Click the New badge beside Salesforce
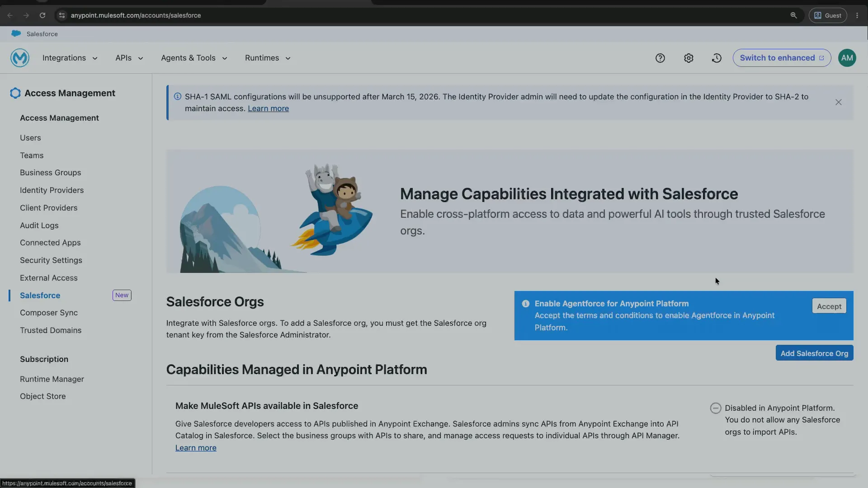 tap(122, 295)
